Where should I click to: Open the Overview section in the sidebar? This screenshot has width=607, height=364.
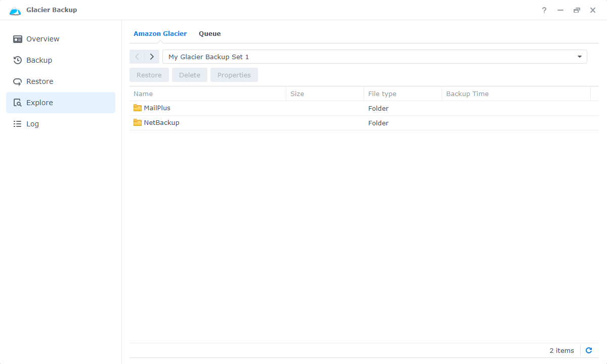[42, 38]
